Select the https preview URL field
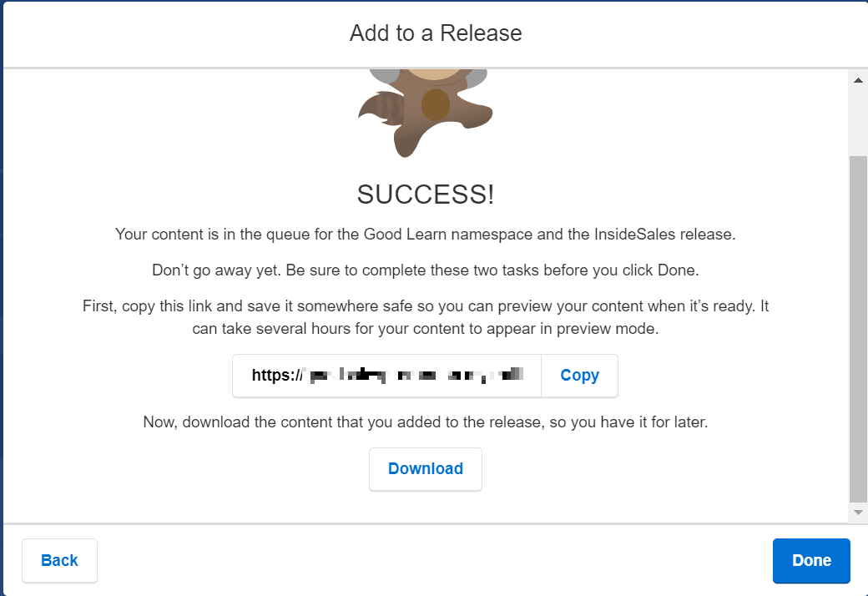868x596 pixels. 386,376
